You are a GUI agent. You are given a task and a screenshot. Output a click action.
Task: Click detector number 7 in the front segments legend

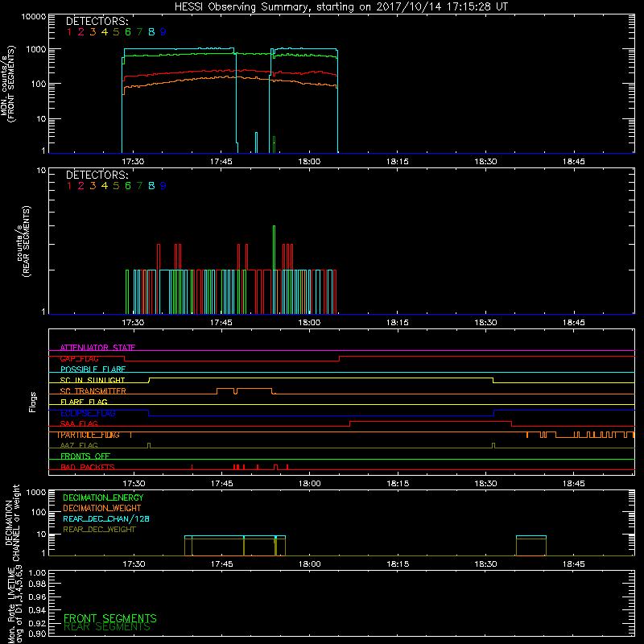(x=139, y=32)
